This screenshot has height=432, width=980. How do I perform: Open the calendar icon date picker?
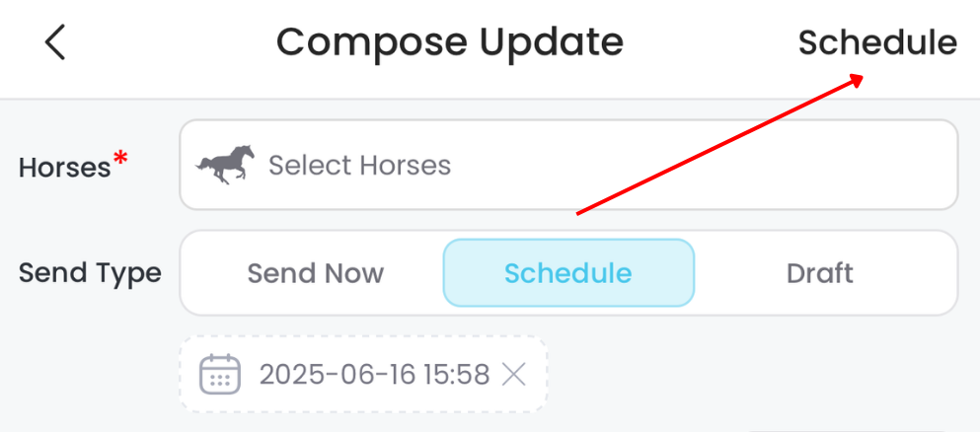[x=220, y=374]
